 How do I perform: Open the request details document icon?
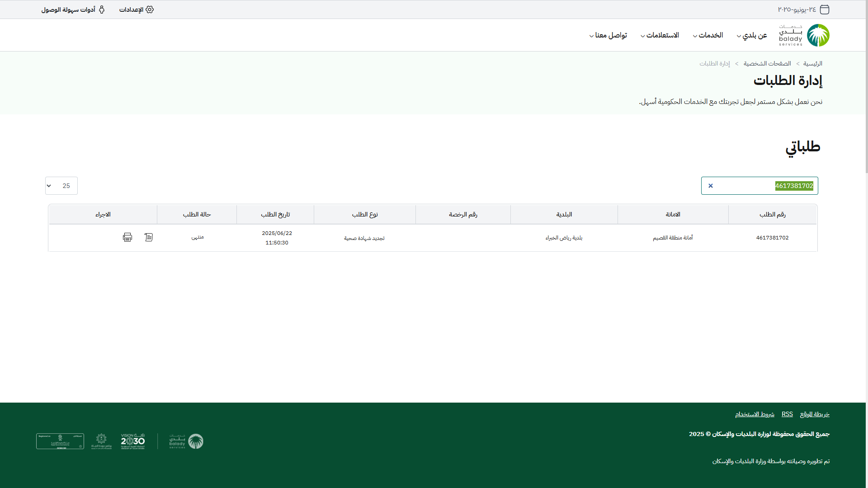(x=149, y=237)
